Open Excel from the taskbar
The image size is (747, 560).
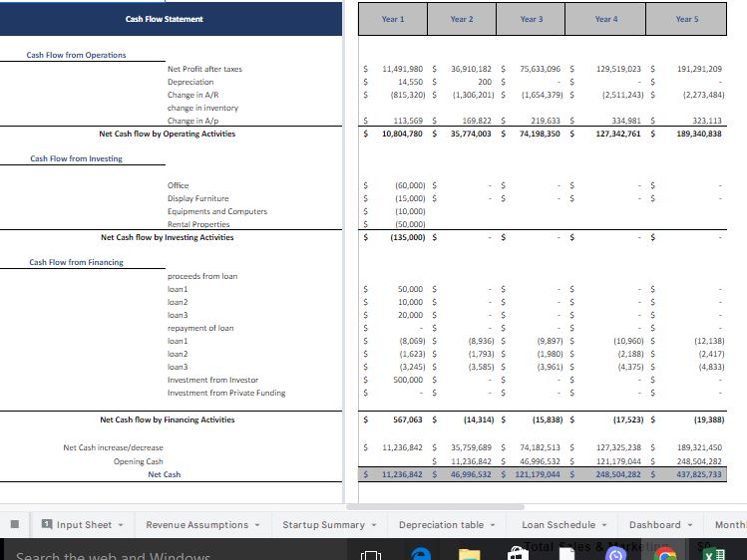tap(714, 555)
